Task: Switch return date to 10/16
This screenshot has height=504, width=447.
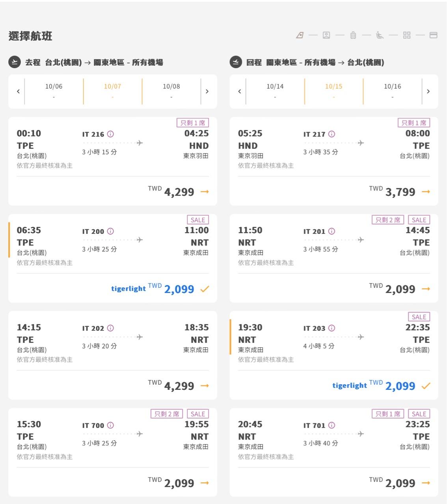Action: coord(392,91)
